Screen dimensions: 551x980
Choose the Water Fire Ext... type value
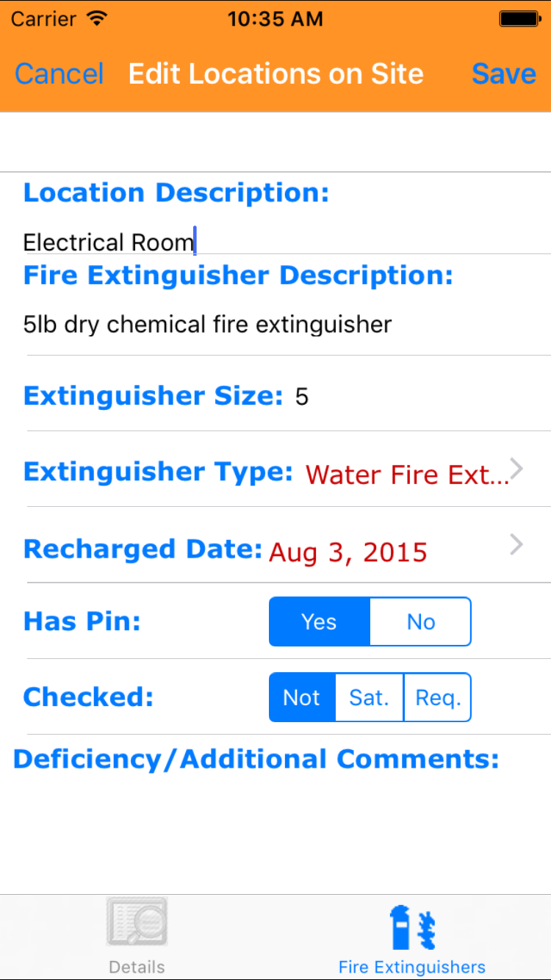[407, 475]
